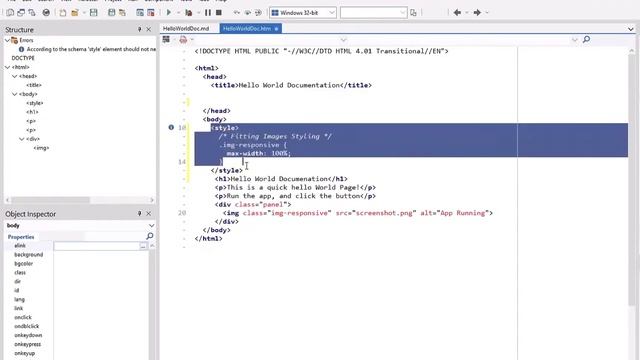This screenshot has height=360, width=640.
Task: Click the Stop (square) toolbar button
Action: coord(219,13)
